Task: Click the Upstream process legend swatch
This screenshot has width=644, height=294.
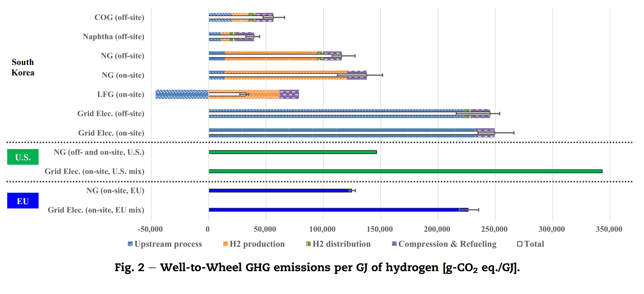Action: [x=130, y=244]
